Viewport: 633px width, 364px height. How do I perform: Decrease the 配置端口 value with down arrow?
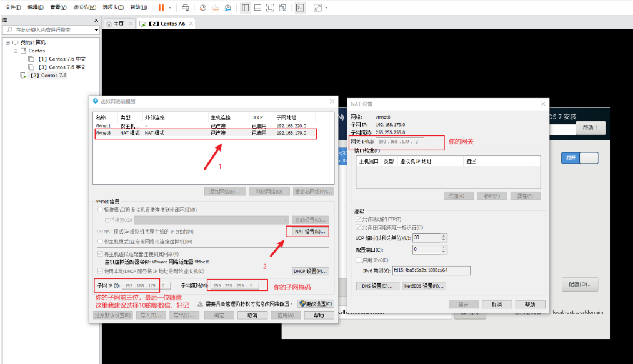tap(444, 252)
